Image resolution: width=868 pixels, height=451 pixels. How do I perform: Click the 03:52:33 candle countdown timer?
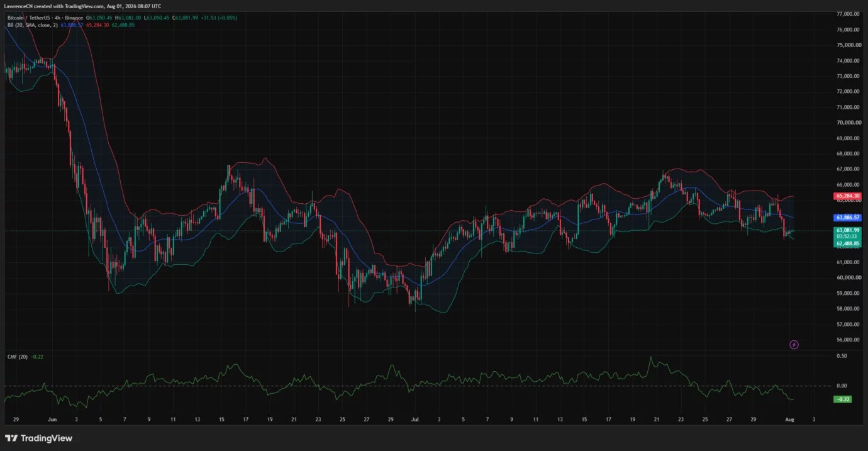(847, 237)
